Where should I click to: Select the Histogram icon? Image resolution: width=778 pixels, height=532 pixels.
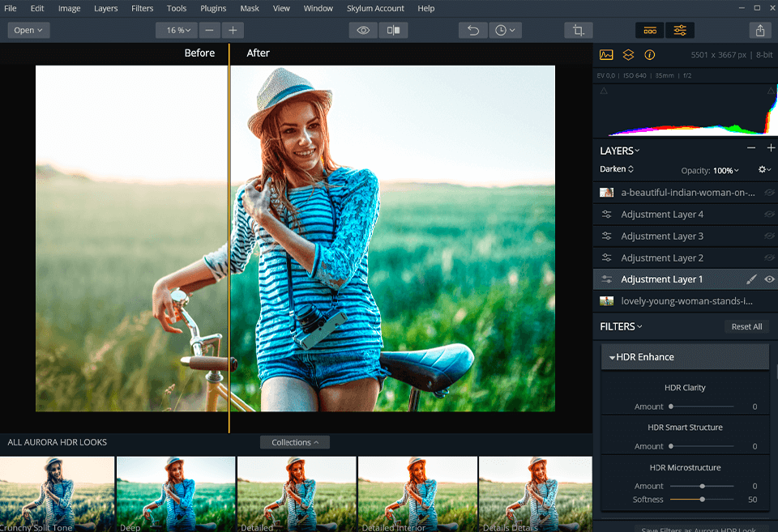point(606,54)
